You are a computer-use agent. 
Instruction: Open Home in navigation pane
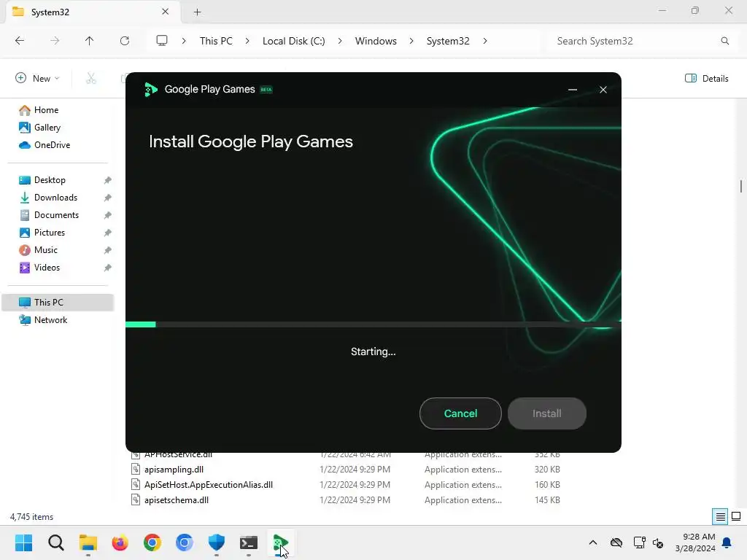[46, 110]
